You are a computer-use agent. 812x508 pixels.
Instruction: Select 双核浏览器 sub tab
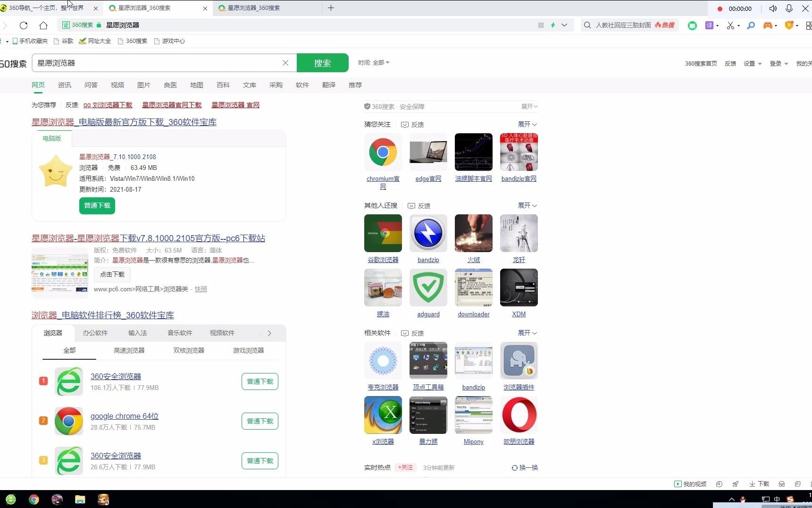(189, 350)
